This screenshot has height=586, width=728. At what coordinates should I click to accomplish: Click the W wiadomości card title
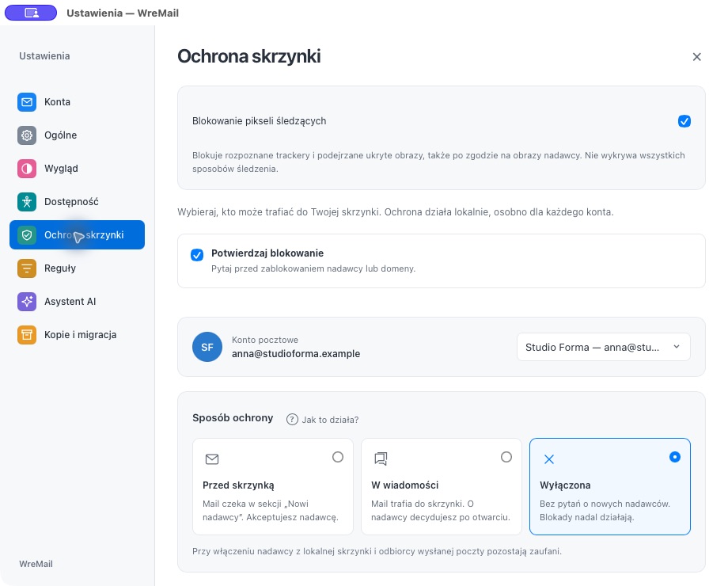pyautogui.click(x=405, y=485)
